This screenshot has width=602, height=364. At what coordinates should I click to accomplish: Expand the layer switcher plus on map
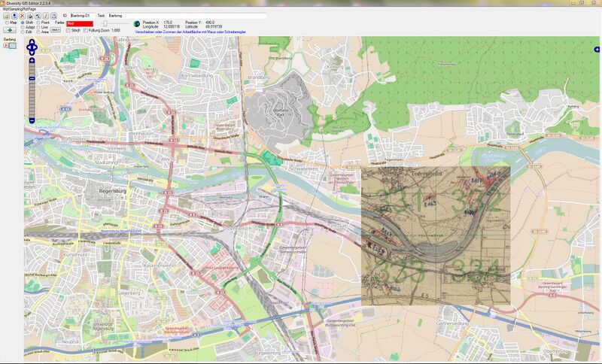click(597, 50)
